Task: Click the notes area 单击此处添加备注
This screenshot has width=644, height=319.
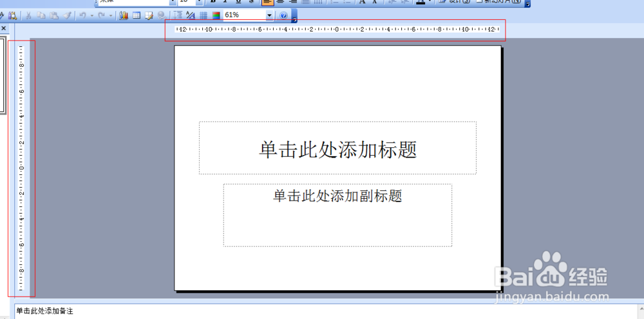Action: pyautogui.click(x=45, y=311)
